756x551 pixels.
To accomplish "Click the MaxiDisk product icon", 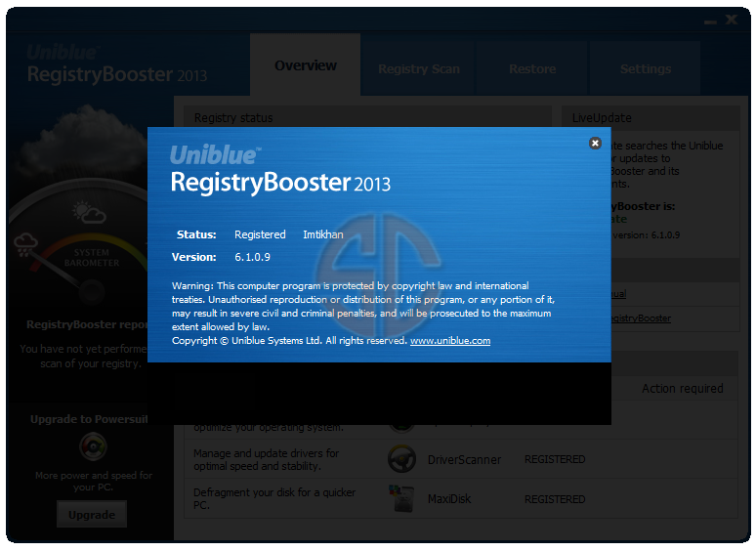I will [x=401, y=498].
